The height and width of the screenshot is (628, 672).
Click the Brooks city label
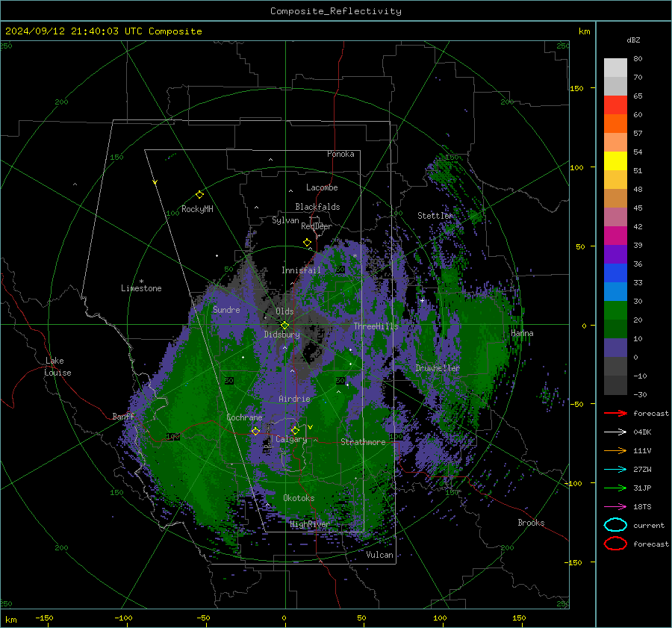pos(531,523)
